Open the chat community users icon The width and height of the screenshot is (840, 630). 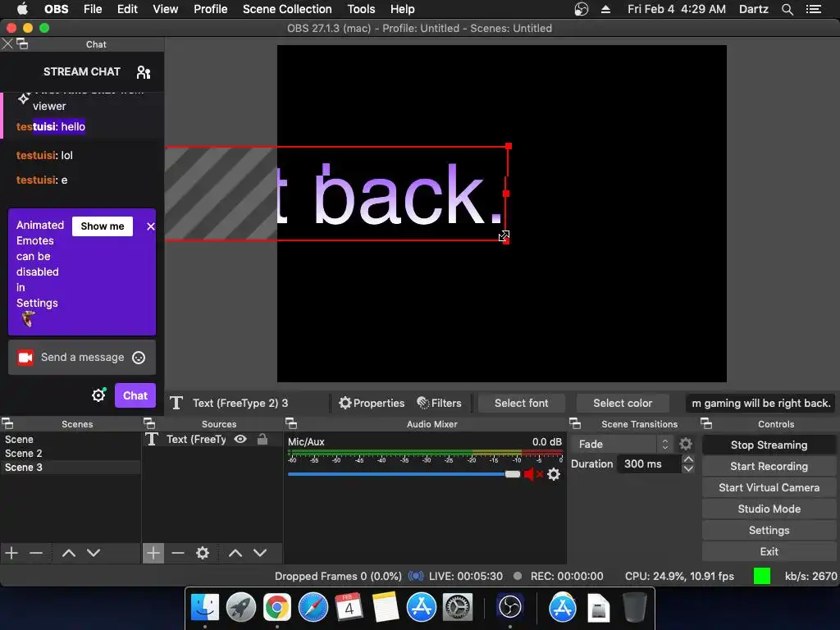coord(143,72)
